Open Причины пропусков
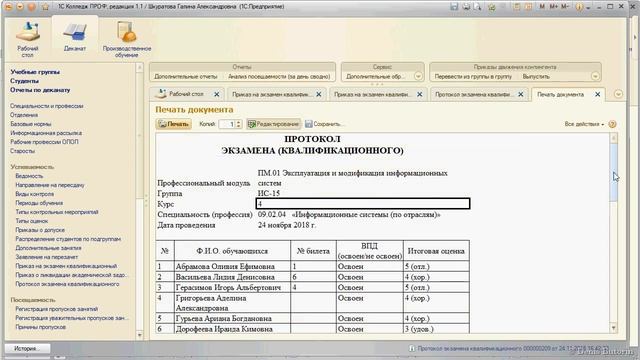Screen dimensions: 640x360 click(40, 327)
